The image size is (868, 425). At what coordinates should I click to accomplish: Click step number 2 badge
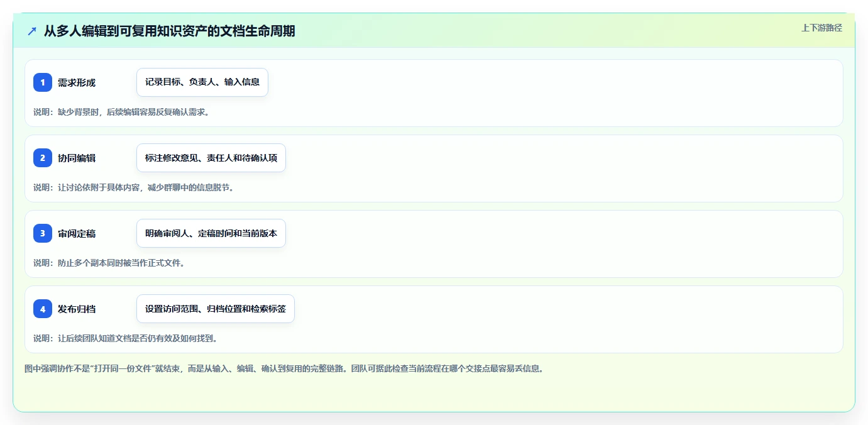[x=43, y=158]
